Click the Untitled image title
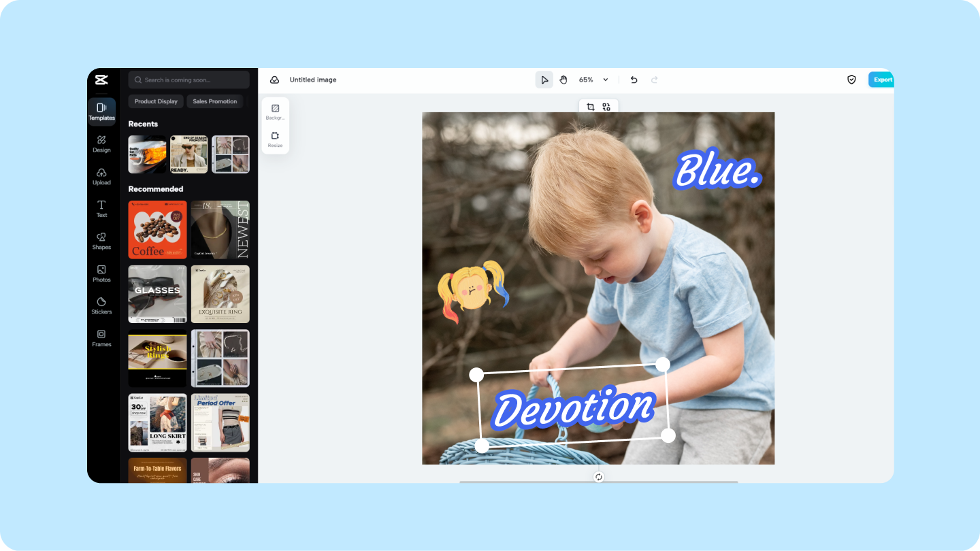 tap(313, 80)
